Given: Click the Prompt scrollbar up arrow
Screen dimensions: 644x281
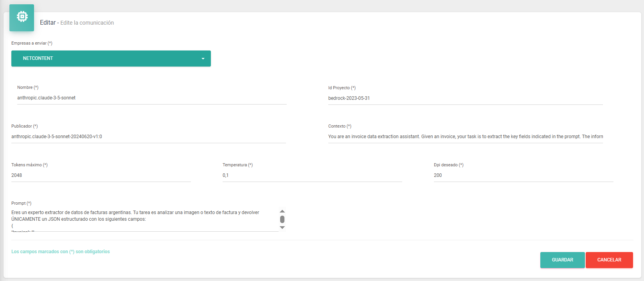Looking at the screenshot, I should tap(282, 211).
